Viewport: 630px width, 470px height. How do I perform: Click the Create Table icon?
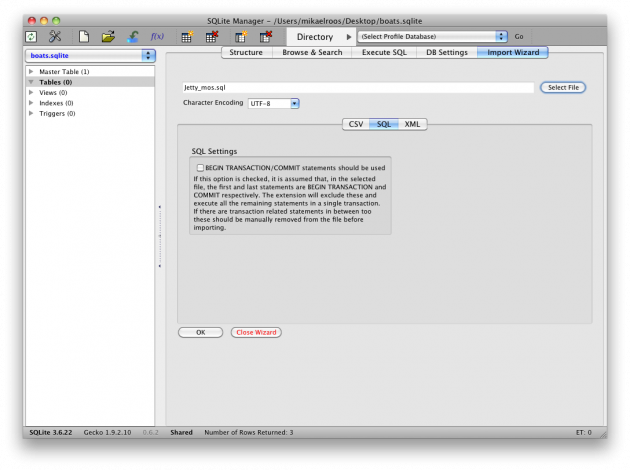tap(187, 37)
